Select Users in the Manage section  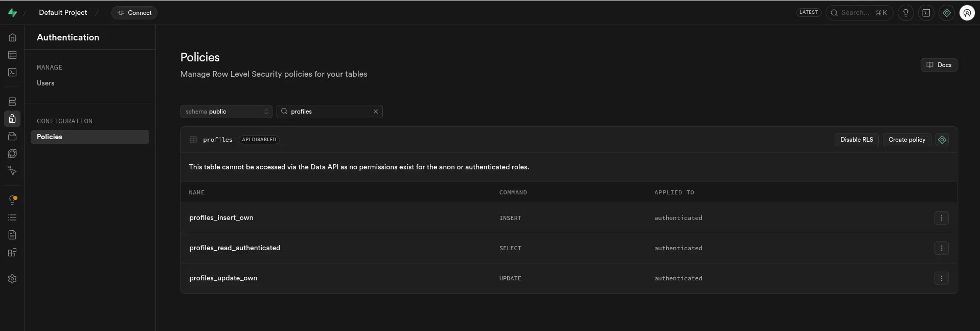coord(45,83)
